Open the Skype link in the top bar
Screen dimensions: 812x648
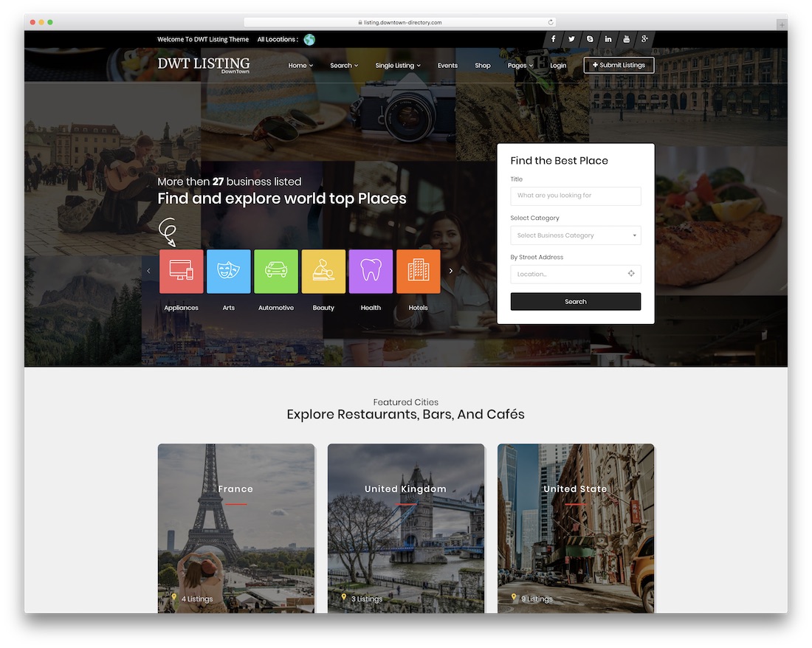click(589, 38)
